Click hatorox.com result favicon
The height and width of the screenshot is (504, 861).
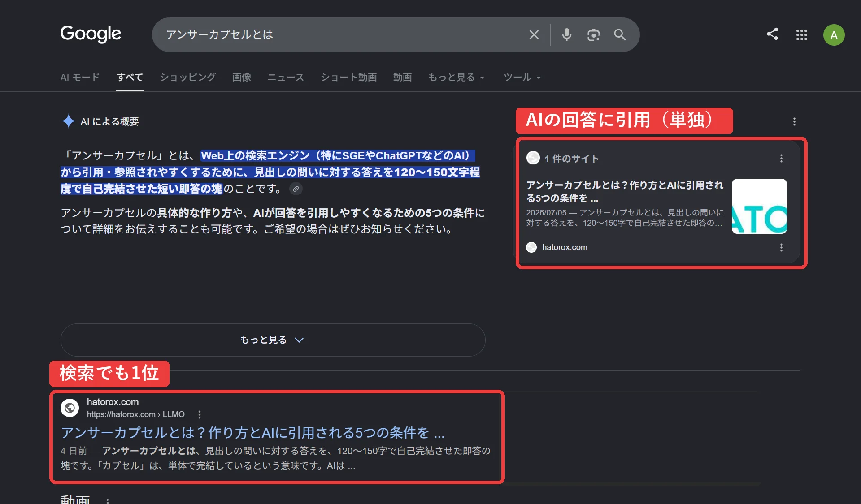(70, 408)
